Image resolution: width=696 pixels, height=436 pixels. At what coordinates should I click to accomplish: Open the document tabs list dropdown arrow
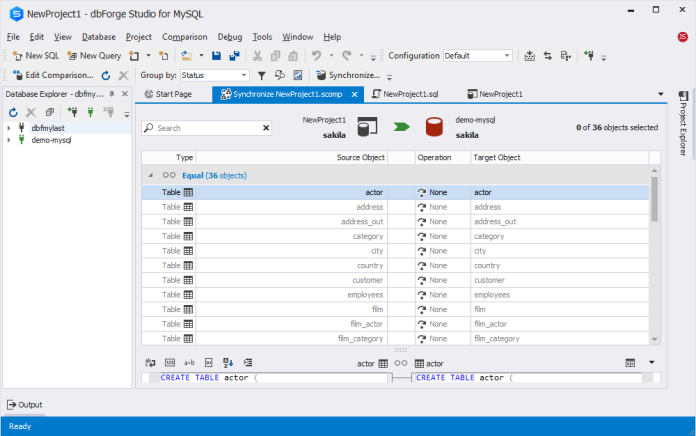(x=660, y=94)
